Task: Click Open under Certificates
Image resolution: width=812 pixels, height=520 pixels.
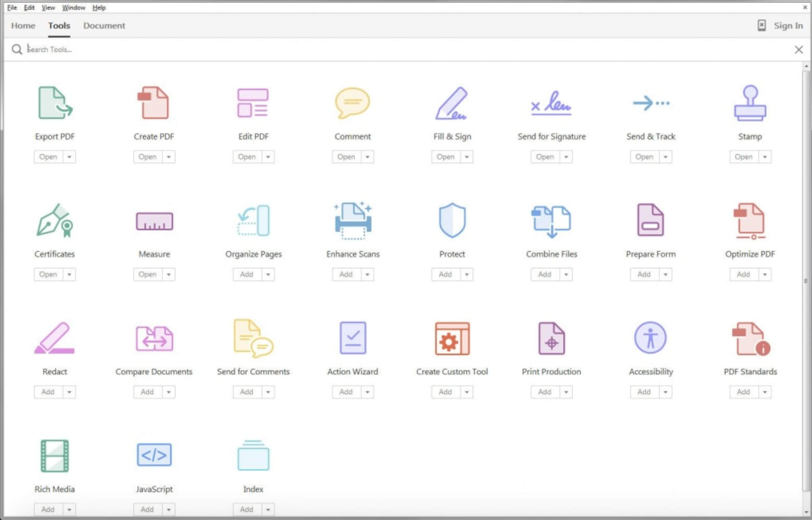Action: click(x=48, y=274)
